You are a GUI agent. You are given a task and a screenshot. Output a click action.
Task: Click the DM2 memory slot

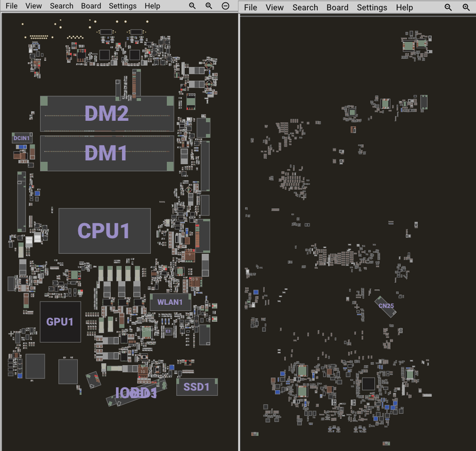pyautogui.click(x=107, y=113)
